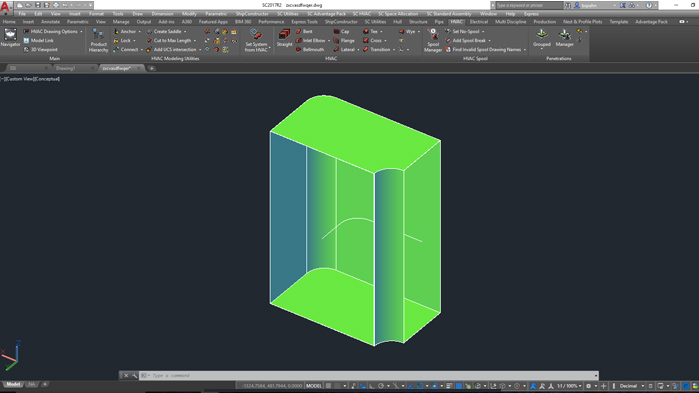The height and width of the screenshot is (393, 699).
Task: Click the Model Link icon
Action: click(26, 41)
